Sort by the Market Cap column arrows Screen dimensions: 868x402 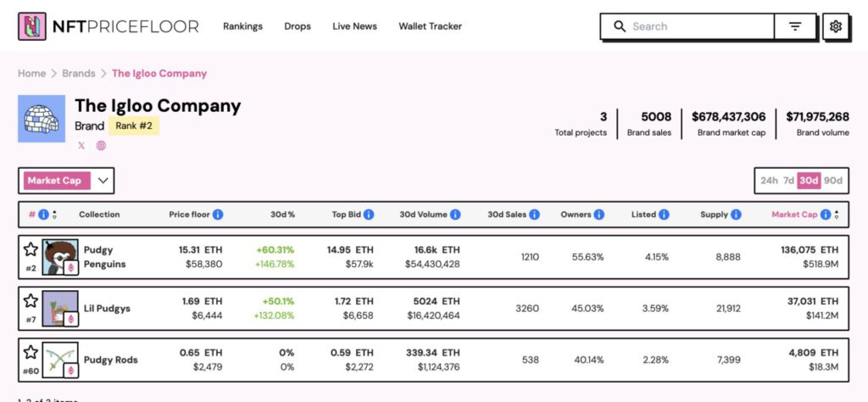coord(837,215)
